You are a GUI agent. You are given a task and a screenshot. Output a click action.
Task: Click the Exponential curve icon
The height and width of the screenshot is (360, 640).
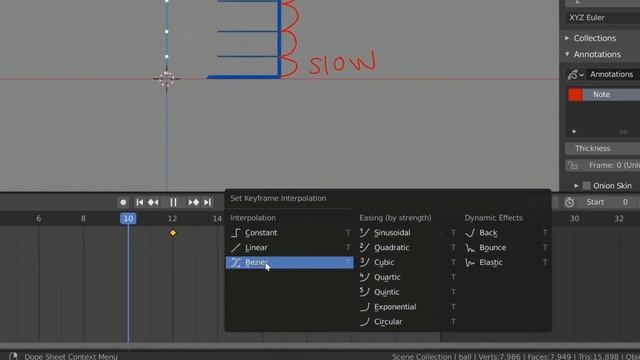(364, 307)
